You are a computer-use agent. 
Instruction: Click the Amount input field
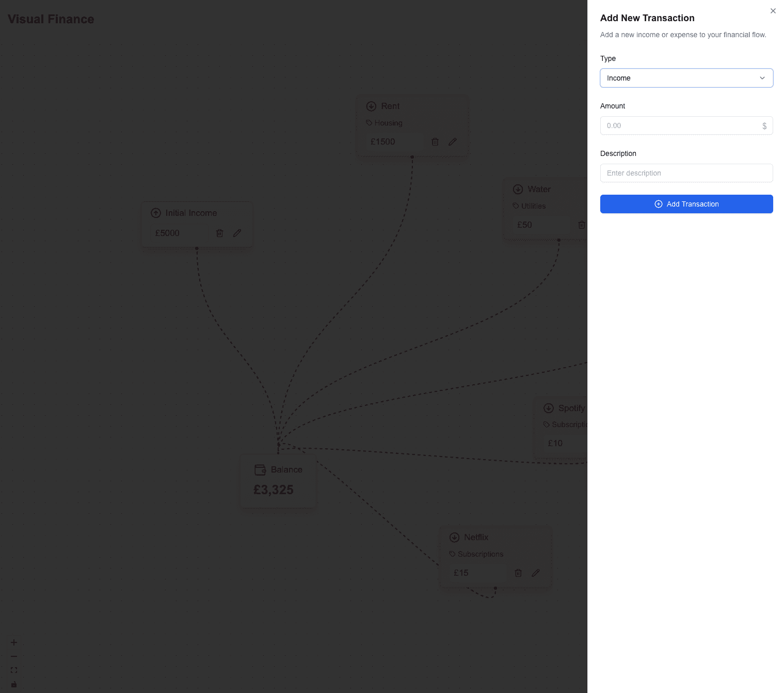[x=686, y=125]
